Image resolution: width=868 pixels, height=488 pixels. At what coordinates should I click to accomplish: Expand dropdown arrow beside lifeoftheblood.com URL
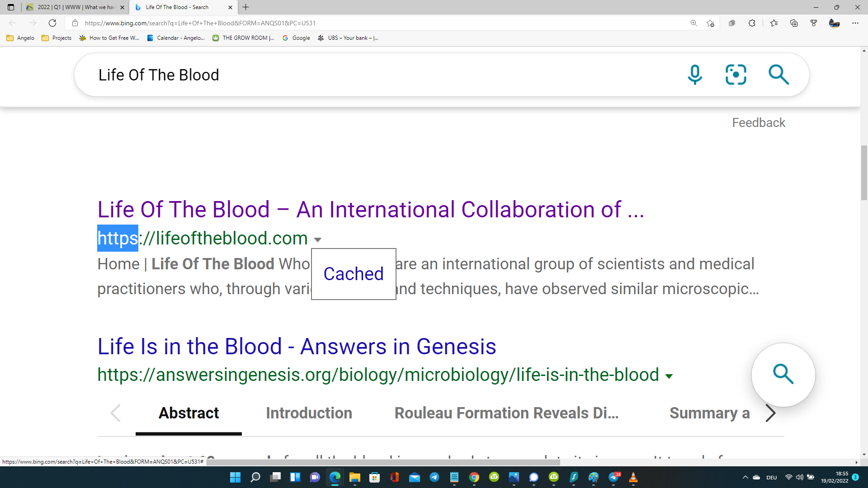[318, 239]
